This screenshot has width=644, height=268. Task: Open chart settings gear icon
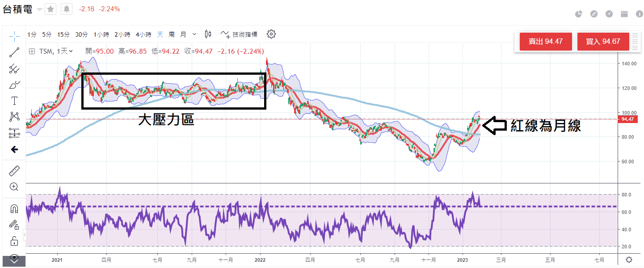pyautogui.click(x=271, y=34)
